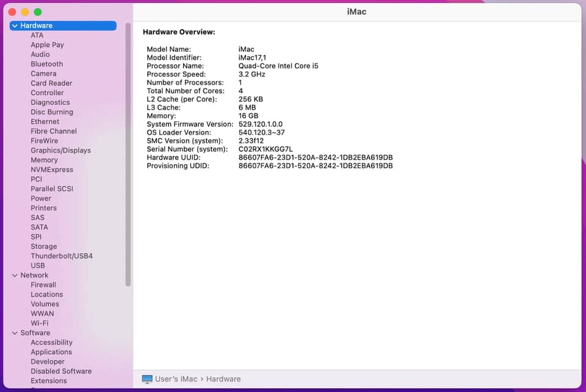The image size is (586, 392).
Task: Click the 529.120.1.0.0 firmware version
Action: pyautogui.click(x=261, y=124)
